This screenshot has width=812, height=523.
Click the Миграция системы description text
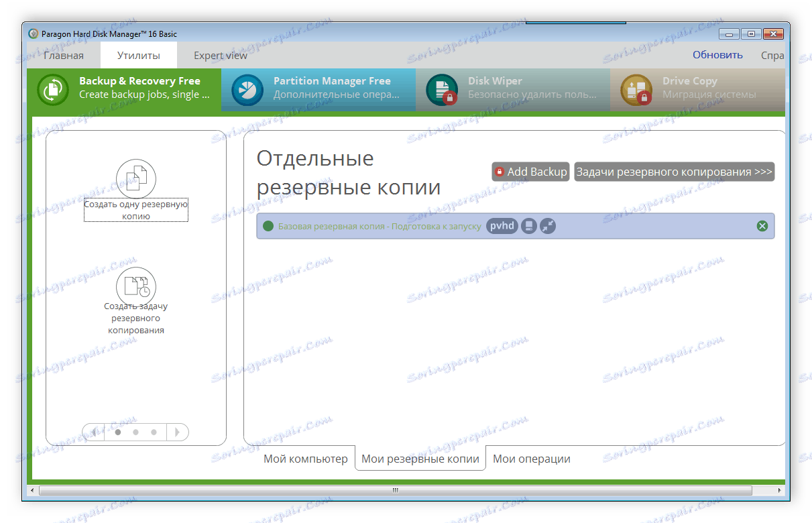point(709,95)
